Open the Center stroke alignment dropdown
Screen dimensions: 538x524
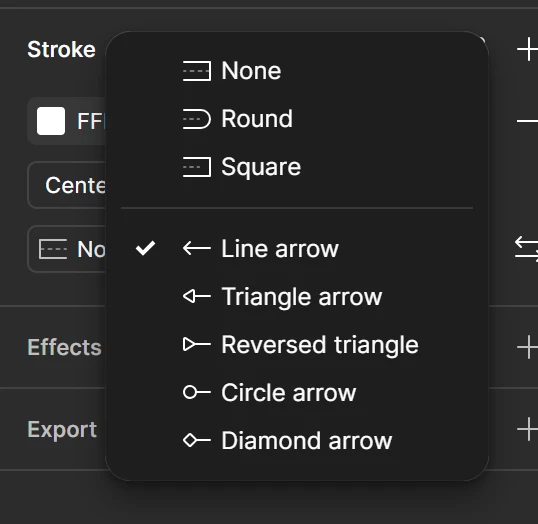[x=67, y=185]
